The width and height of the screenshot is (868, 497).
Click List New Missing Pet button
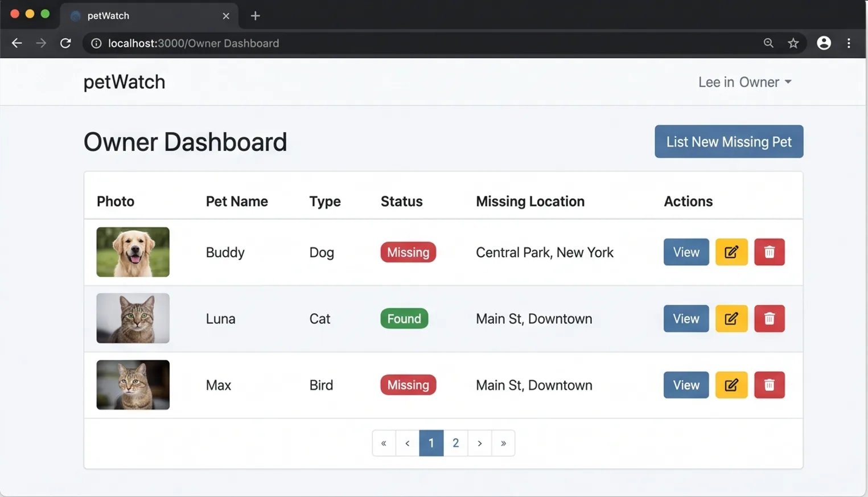pyautogui.click(x=729, y=142)
